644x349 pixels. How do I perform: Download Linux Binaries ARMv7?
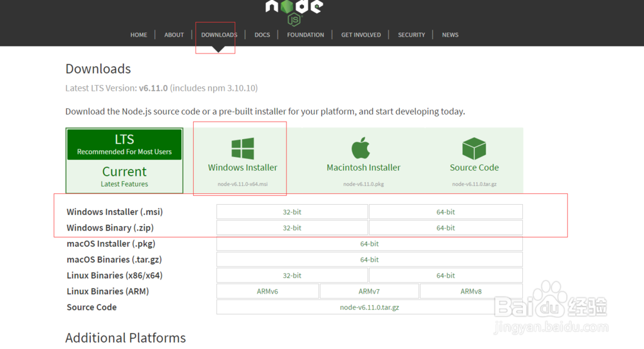369,292
